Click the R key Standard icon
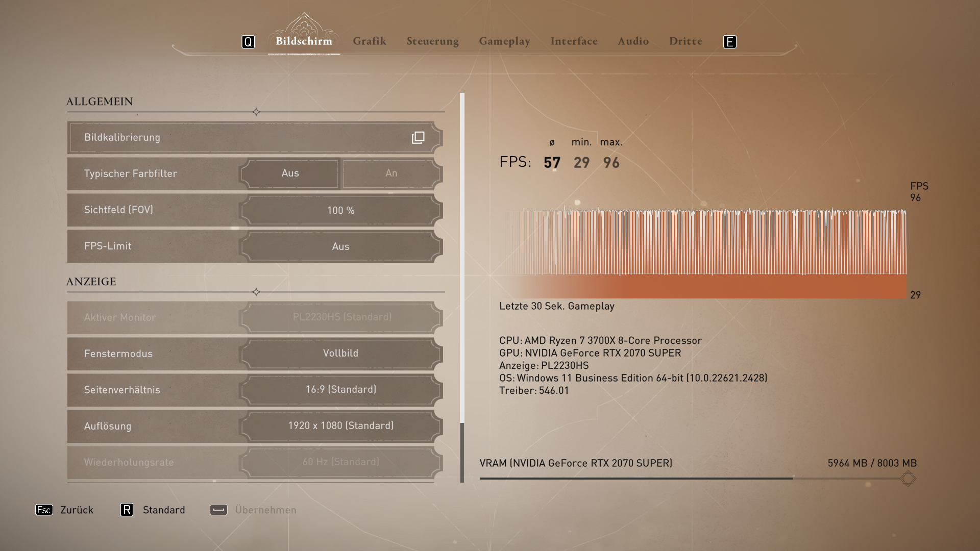Screen dimensions: 980x551 (127, 510)
